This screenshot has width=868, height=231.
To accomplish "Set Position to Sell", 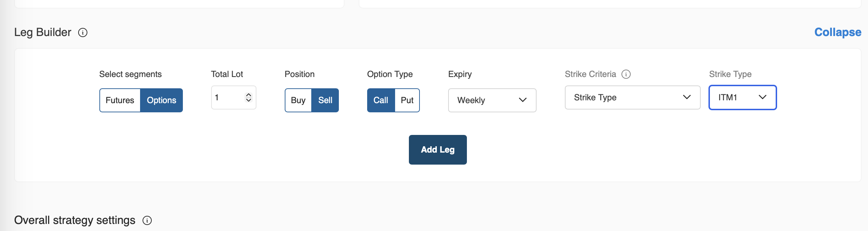I will click(325, 100).
